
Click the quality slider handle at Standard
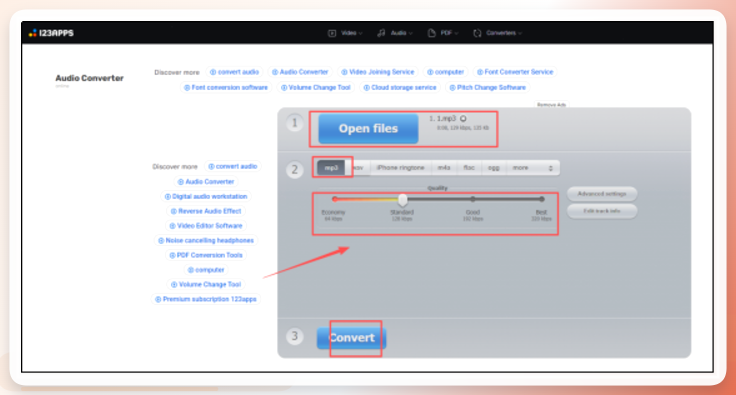403,200
